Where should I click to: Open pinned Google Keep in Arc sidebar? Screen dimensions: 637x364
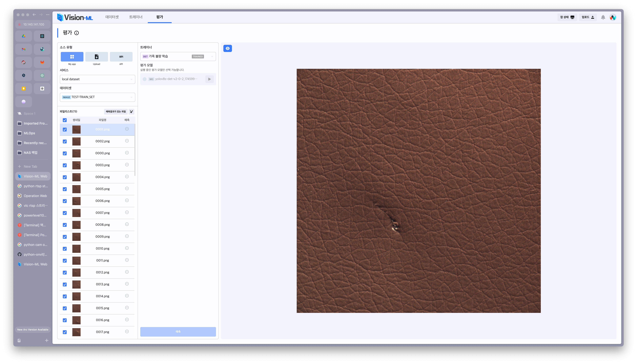click(x=23, y=89)
